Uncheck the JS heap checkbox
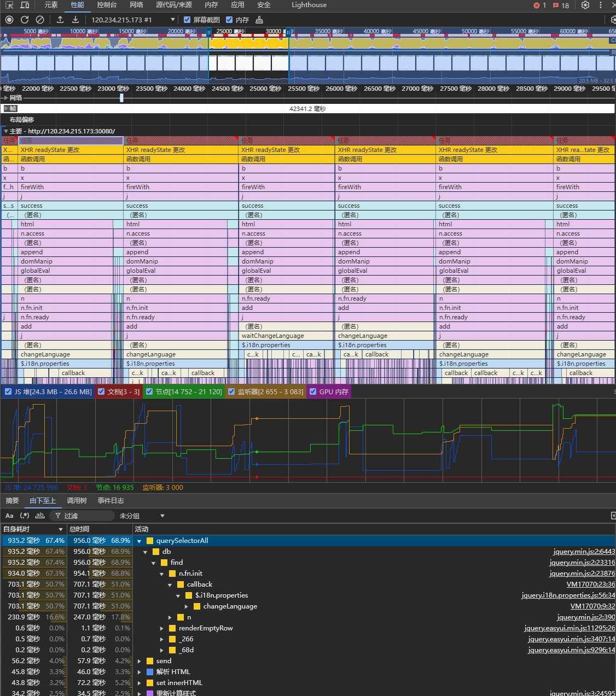Viewport: 616px width, 696px height. coord(8,391)
